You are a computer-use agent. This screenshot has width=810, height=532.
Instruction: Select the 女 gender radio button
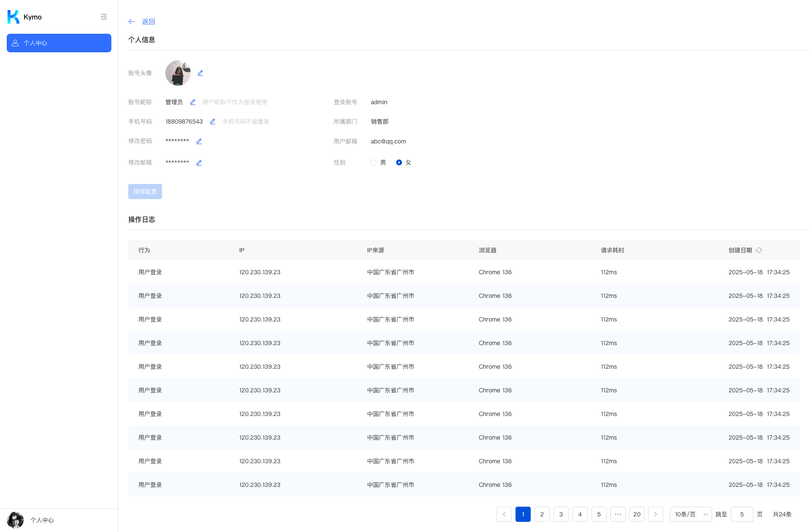click(399, 162)
